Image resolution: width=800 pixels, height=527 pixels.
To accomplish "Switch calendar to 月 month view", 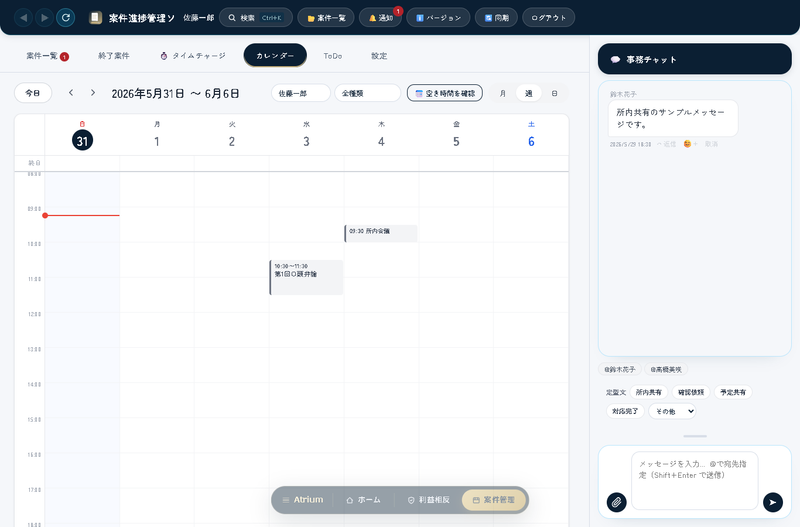I will coord(503,93).
